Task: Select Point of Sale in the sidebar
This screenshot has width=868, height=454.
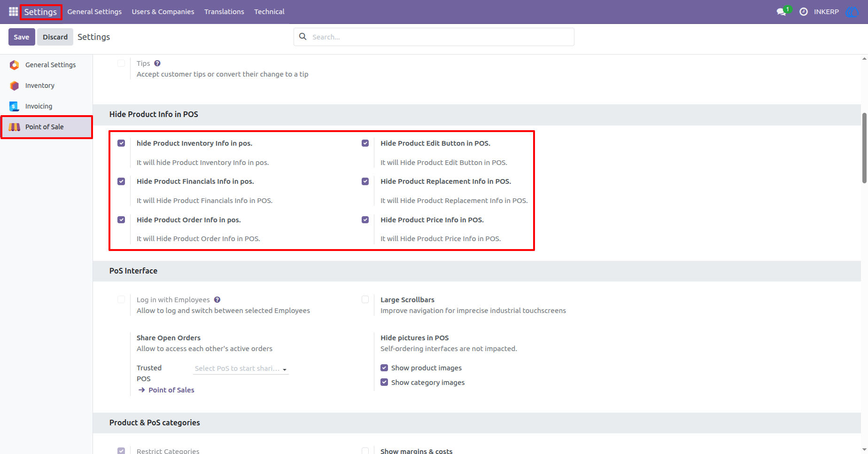Action: (46, 127)
